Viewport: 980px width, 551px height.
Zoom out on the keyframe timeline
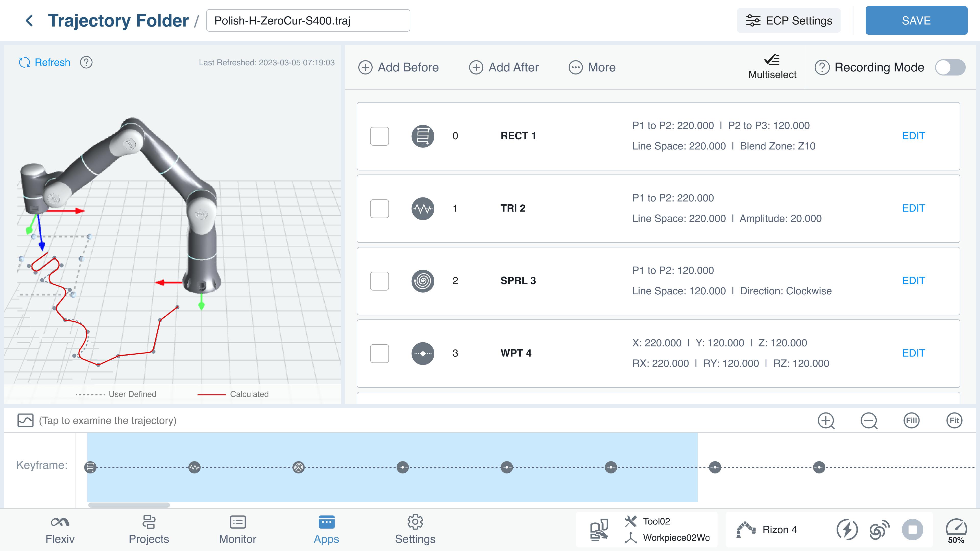coord(869,421)
